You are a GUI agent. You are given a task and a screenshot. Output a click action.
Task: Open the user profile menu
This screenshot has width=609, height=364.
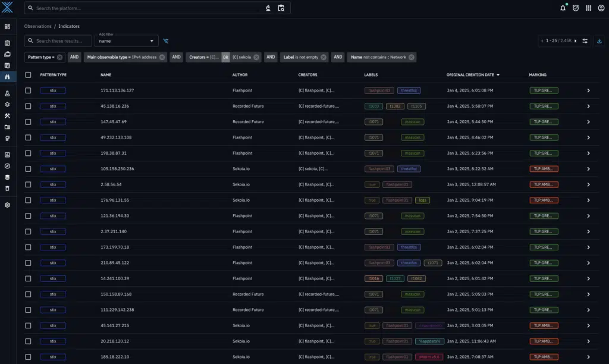pyautogui.click(x=601, y=8)
